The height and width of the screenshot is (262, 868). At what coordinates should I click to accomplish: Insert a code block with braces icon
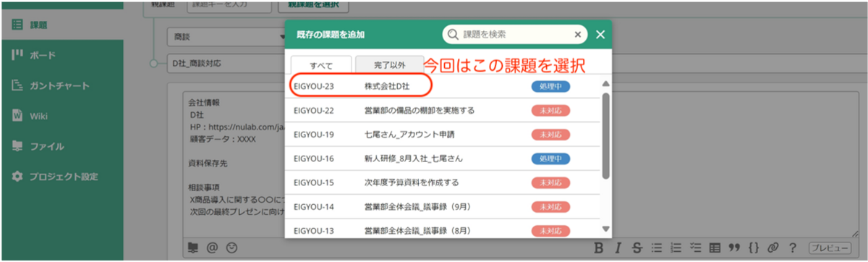click(x=753, y=248)
